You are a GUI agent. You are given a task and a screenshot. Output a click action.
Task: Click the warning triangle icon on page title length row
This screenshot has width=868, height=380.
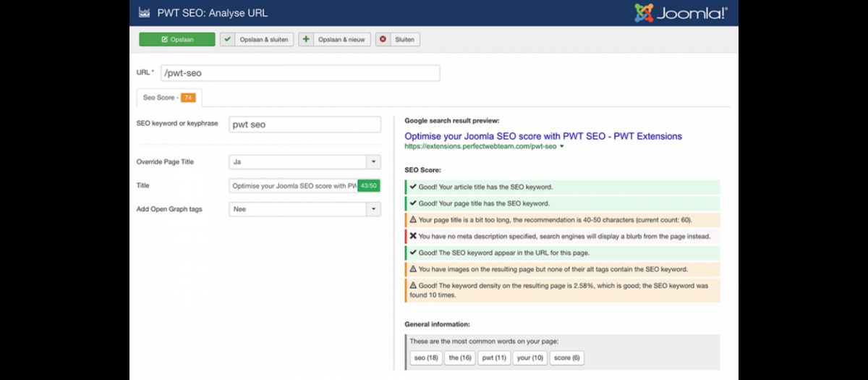coord(413,220)
